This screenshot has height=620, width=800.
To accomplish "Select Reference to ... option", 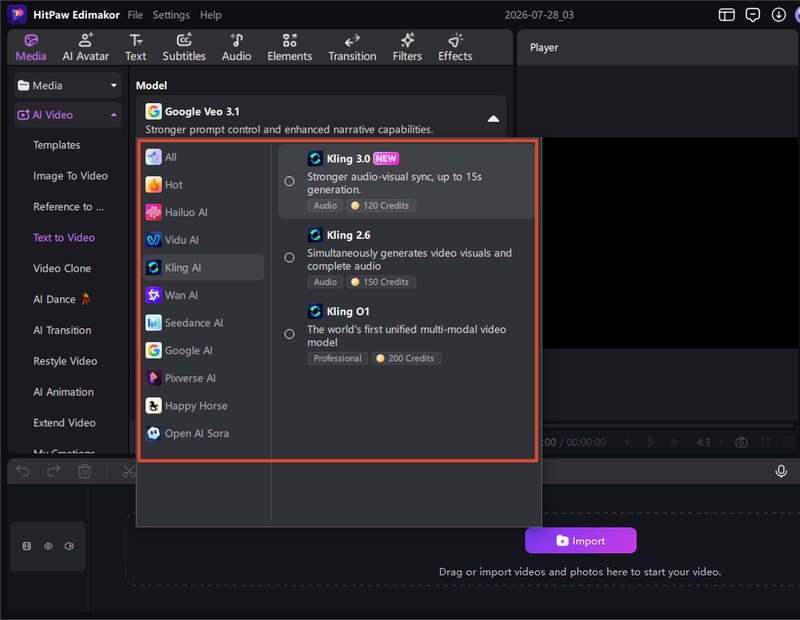I will coord(68,207).
